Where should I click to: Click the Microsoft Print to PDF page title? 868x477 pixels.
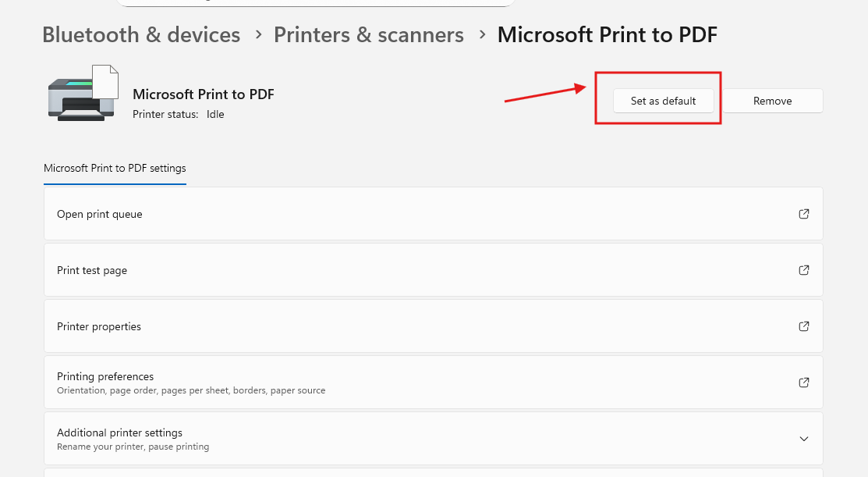(607, 35)
